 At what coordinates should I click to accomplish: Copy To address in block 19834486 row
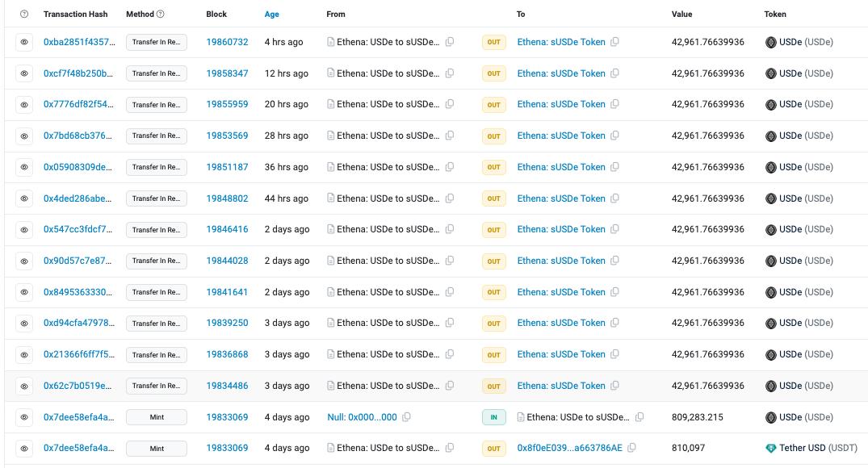614,387
